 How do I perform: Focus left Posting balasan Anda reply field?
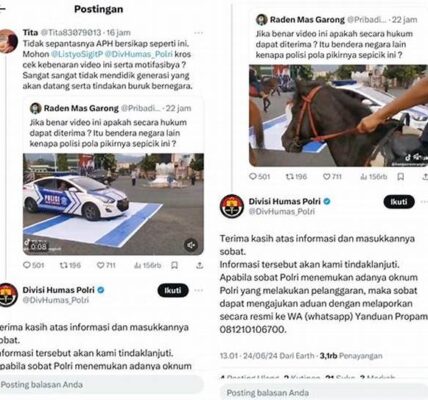click(x=102, y=384)
